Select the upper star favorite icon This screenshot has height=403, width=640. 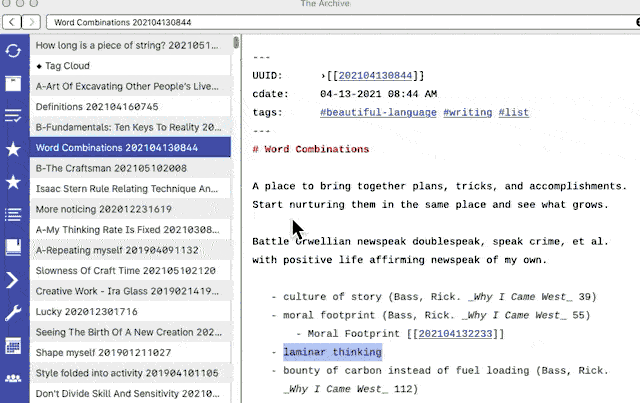[13, 149]
